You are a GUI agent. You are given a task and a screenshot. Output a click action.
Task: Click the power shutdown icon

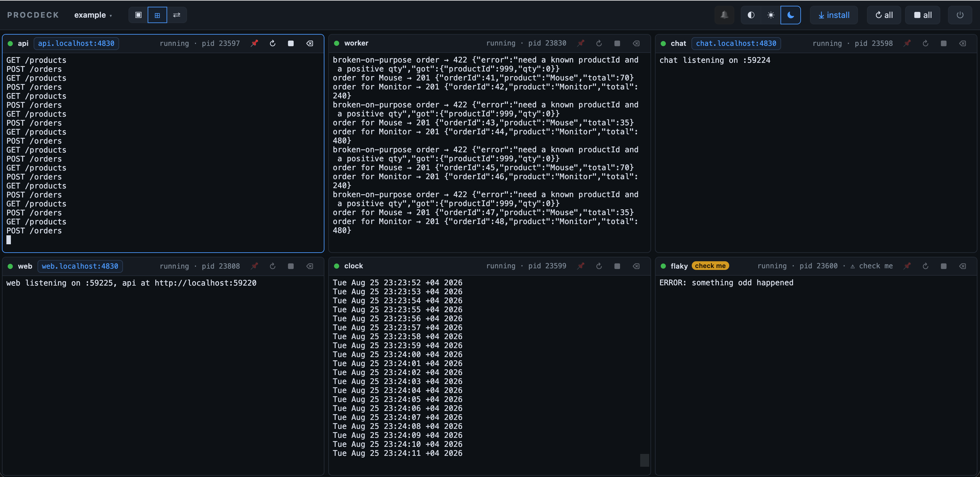(x=960, y=15)
